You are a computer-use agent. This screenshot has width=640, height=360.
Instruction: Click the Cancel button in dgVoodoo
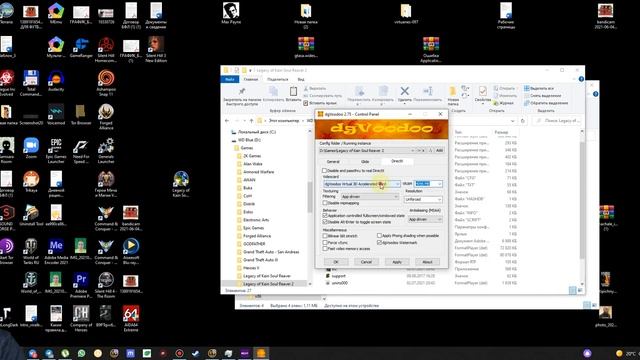pyautogui.click(x=366, y=262)
